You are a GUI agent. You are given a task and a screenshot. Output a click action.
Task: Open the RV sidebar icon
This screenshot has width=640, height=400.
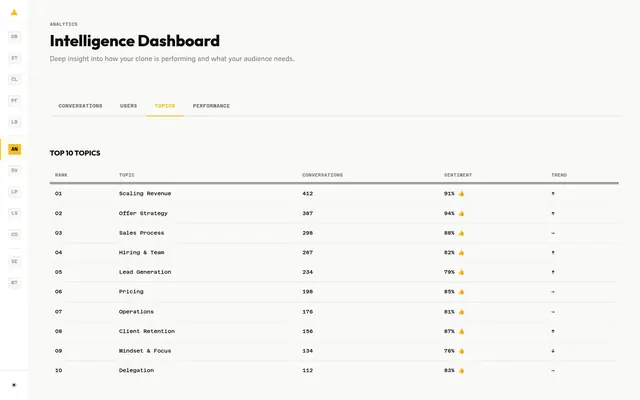point(14,170)
